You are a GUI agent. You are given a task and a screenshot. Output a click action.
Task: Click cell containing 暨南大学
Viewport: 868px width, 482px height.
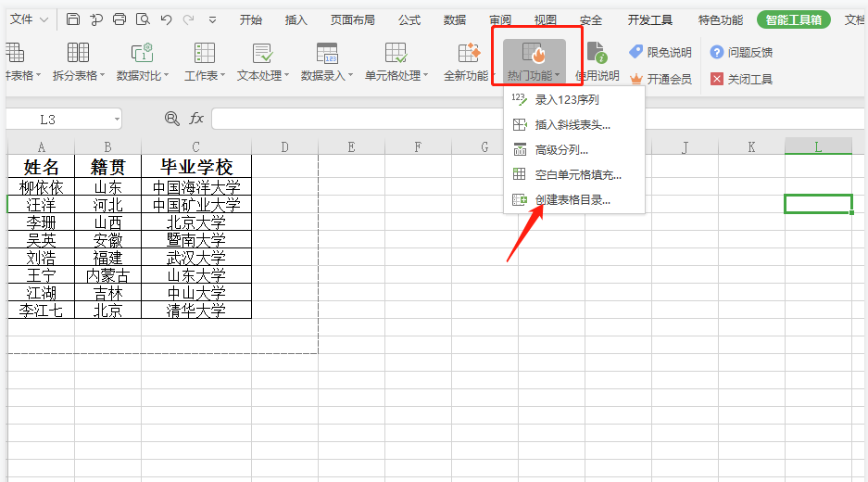click(x=196, y=239)
